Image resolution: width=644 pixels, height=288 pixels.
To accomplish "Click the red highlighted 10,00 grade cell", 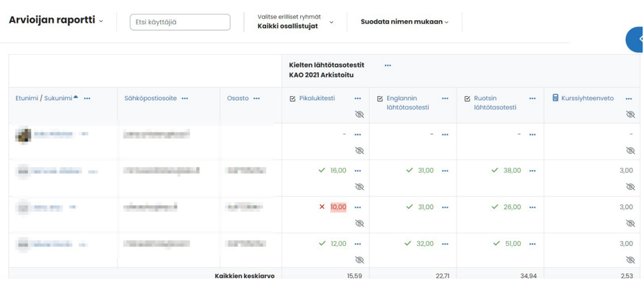I will click(338, 207).
